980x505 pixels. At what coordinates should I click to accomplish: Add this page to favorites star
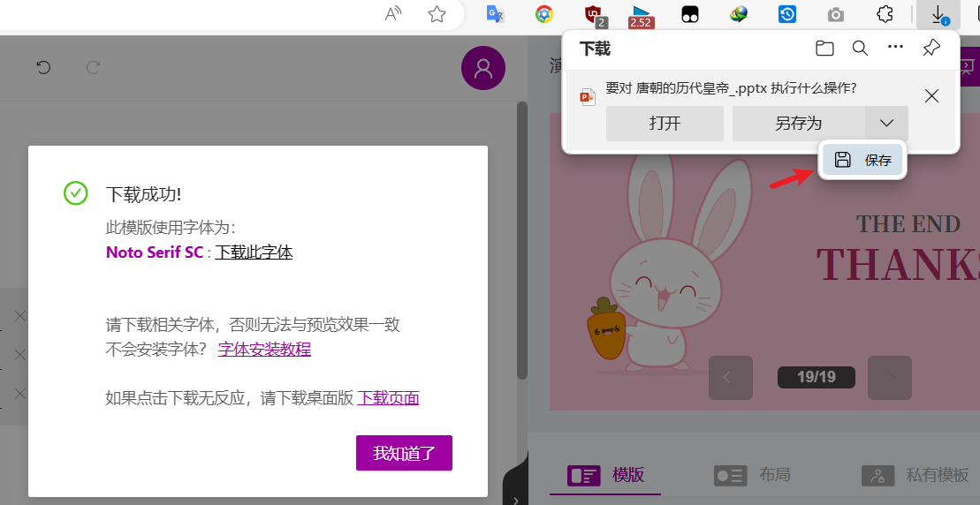(437, 14)
